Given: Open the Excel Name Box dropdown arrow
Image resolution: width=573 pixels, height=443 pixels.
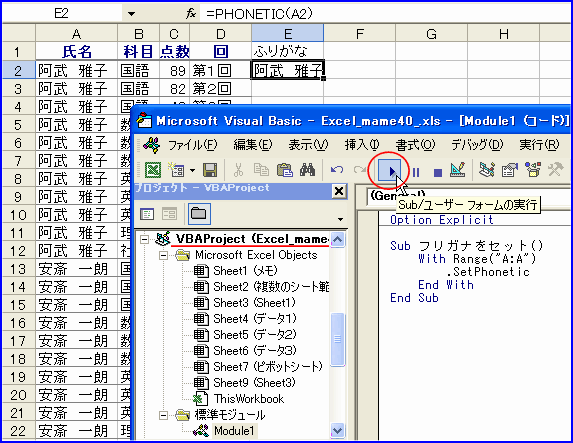Looking at the screenshot, I should 132,14.
